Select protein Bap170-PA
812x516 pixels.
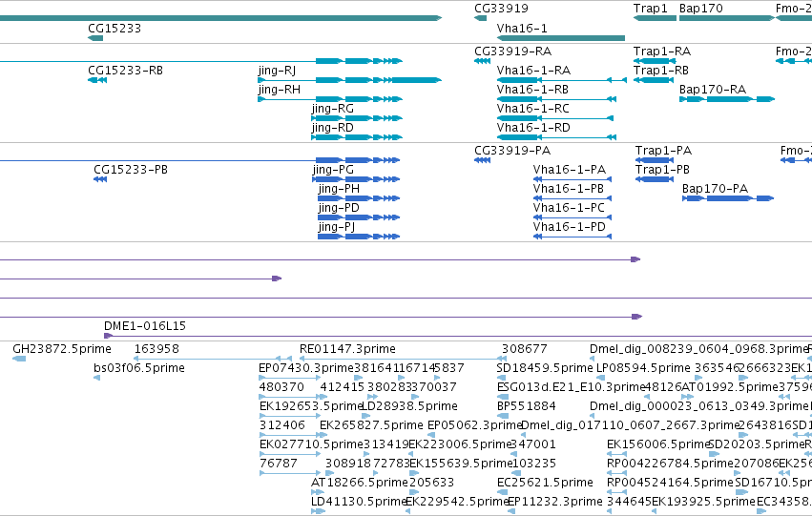[716, 189]
